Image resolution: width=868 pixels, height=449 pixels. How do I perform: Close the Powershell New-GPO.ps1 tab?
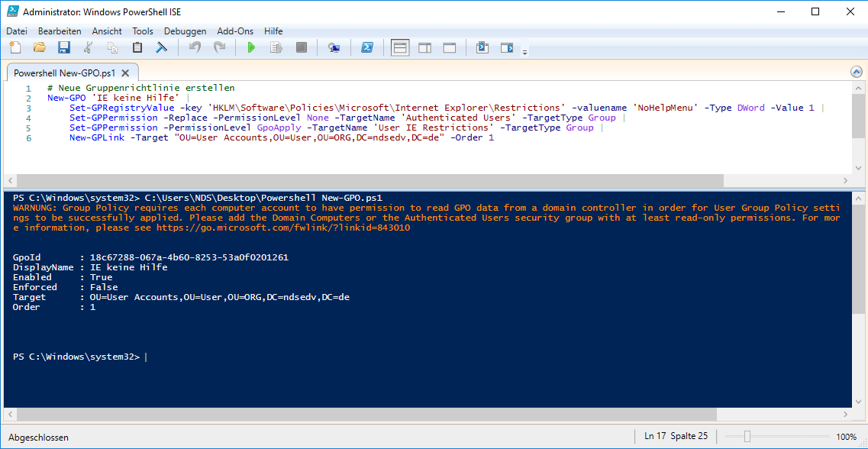pos(125,73)
